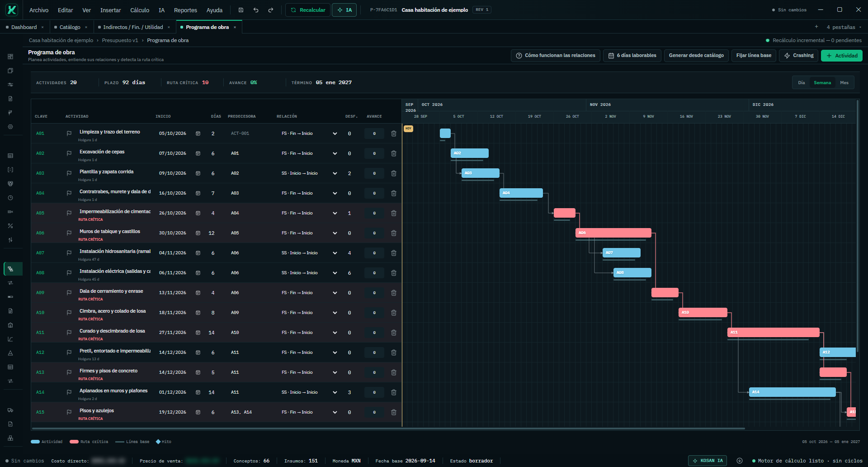868x467 pixels.
Task: Click the download icon in status bar
Action: coord(740,461)
